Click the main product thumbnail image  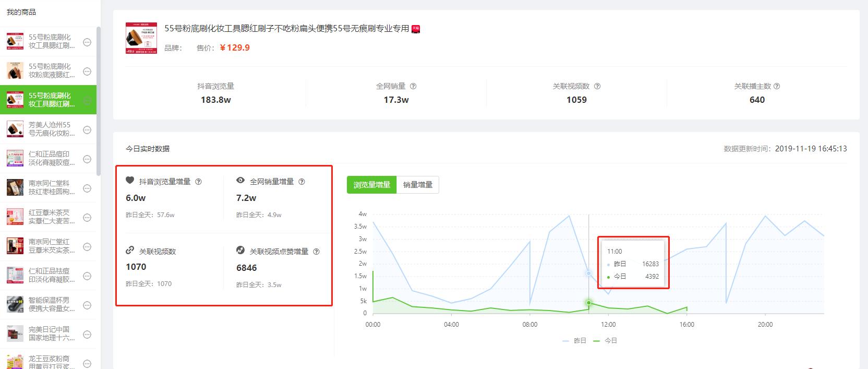click(141, 38)
